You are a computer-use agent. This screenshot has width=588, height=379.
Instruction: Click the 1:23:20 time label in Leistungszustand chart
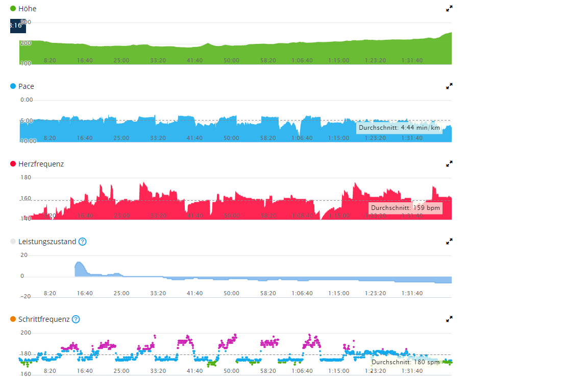(x=375, y=293)
